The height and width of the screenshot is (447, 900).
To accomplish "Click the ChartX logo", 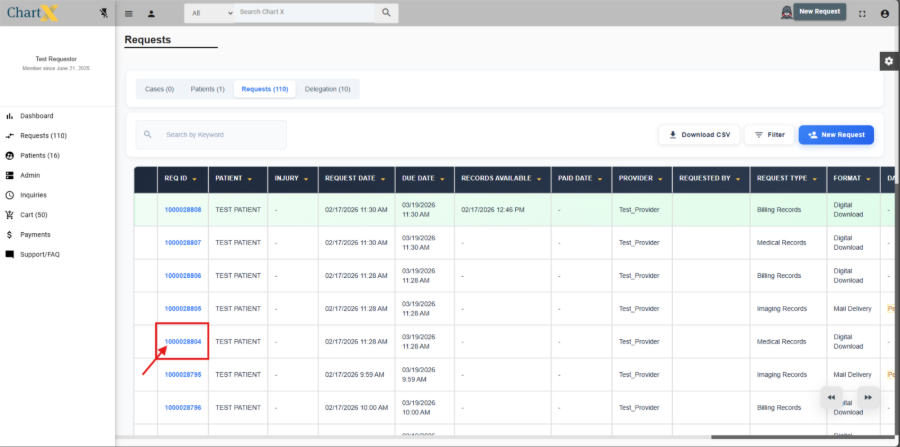I will coord(33,13).
